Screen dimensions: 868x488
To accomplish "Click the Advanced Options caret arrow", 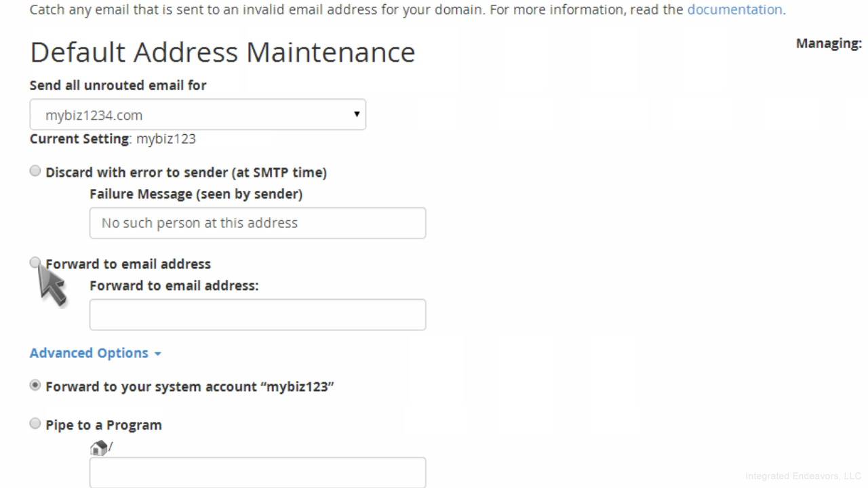I will click(x=158, y=354).
